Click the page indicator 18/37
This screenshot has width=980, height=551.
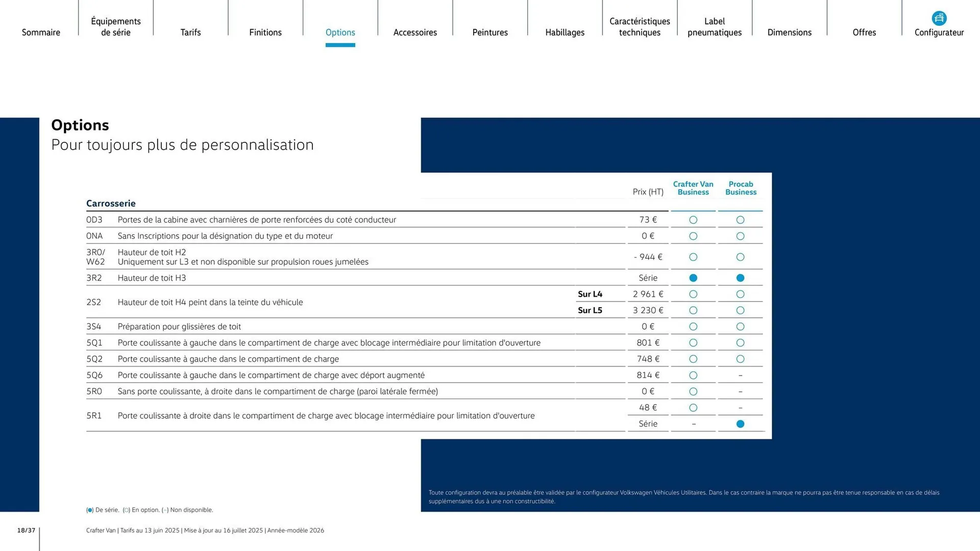[x=25, y=530]
